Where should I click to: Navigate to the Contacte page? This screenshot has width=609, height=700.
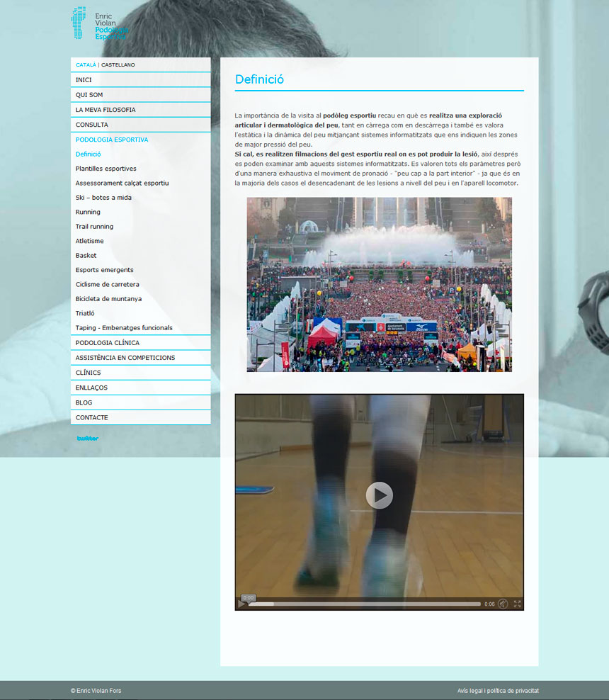92,417
